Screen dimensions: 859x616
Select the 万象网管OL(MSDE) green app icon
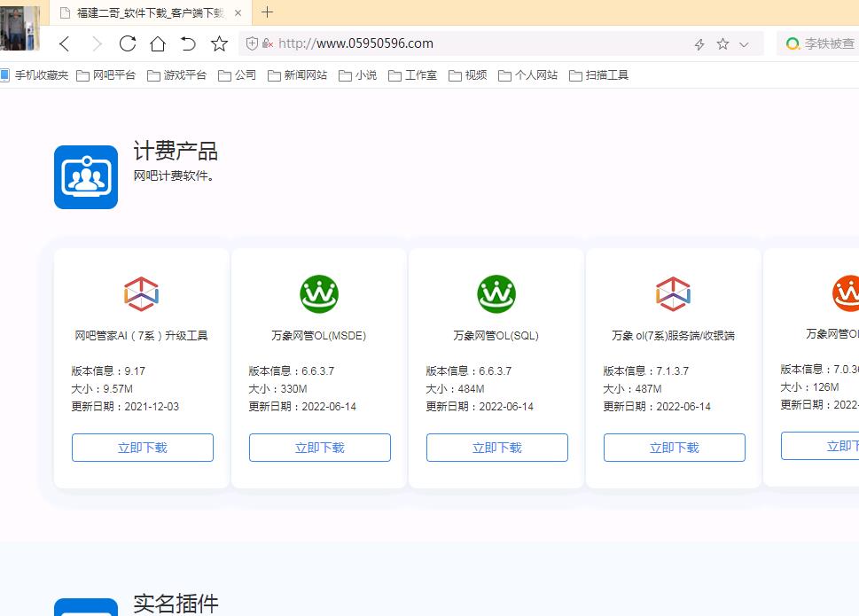[319, 293]
